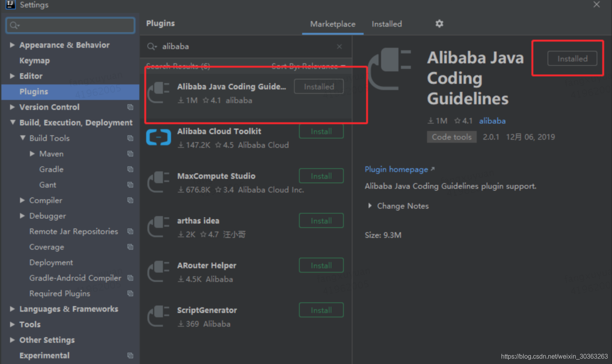Image resolution: width=612 pixels, height=364 pixels.
Task: Click the project-level icon beside Build Tools
Action: click(x=130, y=138)
